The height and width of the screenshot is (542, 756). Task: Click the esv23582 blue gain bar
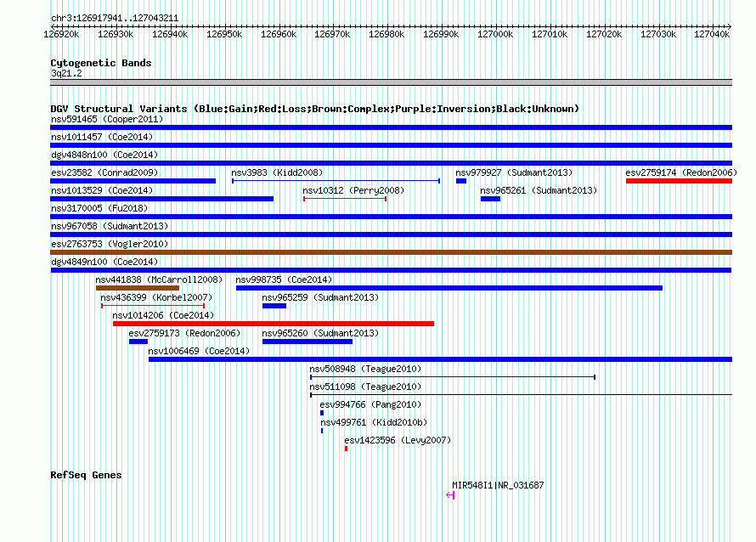tap(133, 181)
